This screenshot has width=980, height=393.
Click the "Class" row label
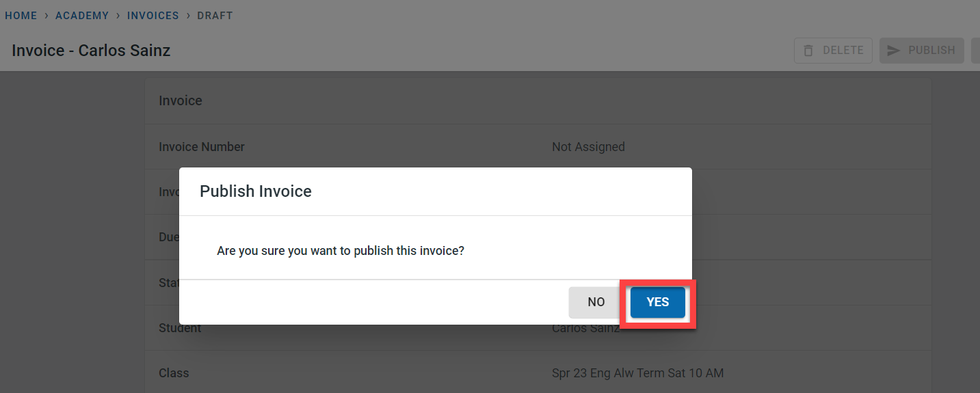174,373
